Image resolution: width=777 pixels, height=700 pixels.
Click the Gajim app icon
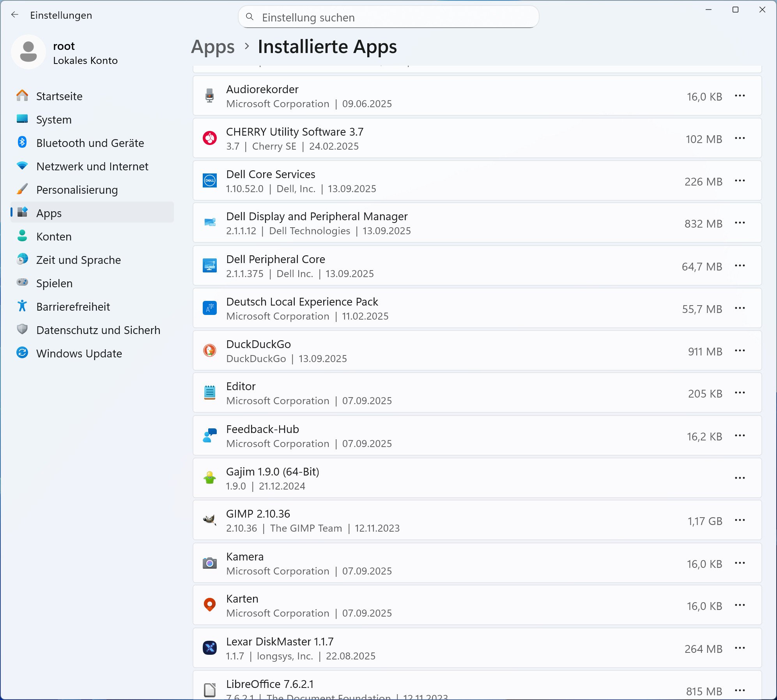(210, 478)
